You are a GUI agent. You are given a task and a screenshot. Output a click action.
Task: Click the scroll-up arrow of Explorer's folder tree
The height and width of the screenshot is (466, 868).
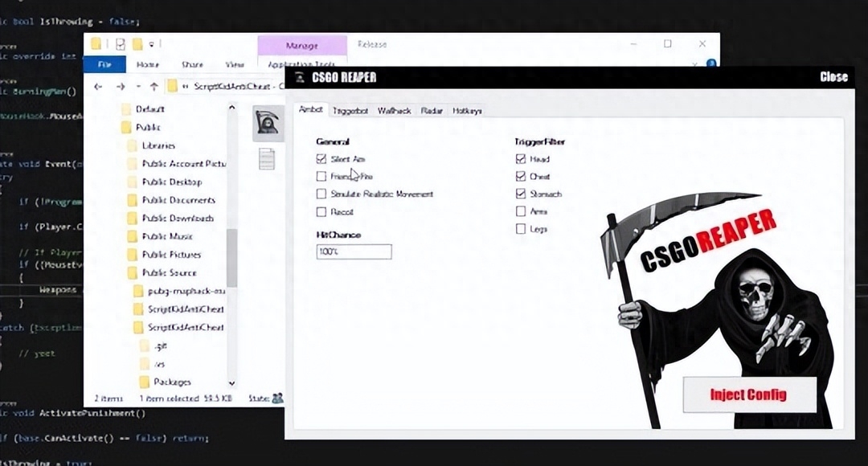point(232,108)
